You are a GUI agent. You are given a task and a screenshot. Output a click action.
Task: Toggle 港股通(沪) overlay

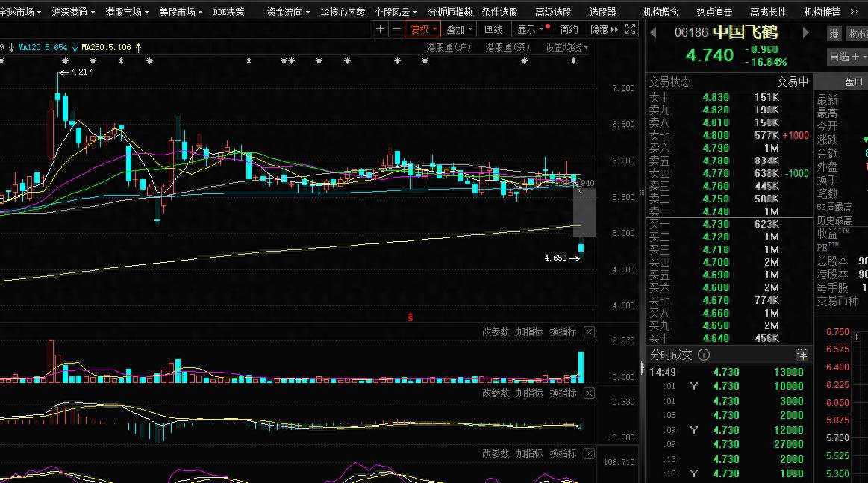[449, 47]
